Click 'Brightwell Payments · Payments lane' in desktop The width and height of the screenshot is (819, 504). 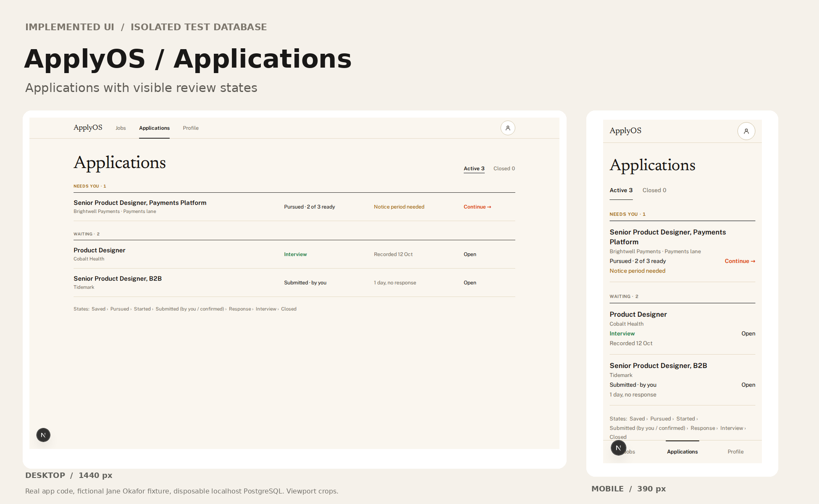[115, 211]
